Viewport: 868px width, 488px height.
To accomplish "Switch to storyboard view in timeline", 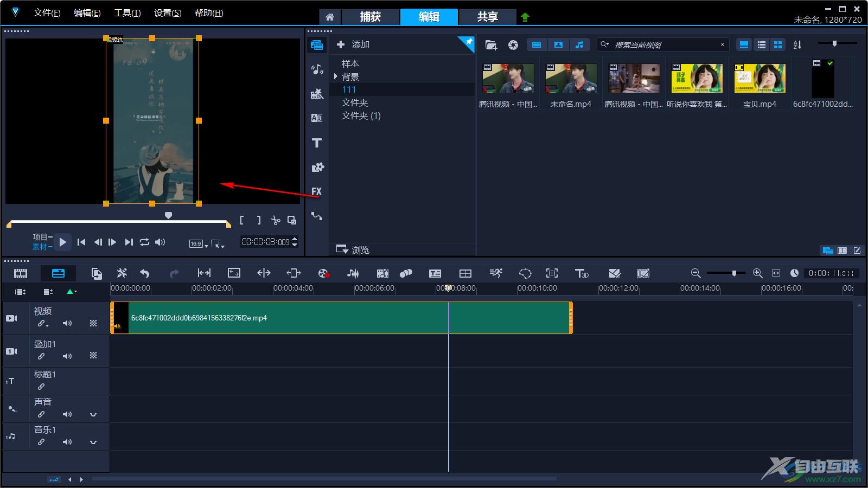I will 21,273.
